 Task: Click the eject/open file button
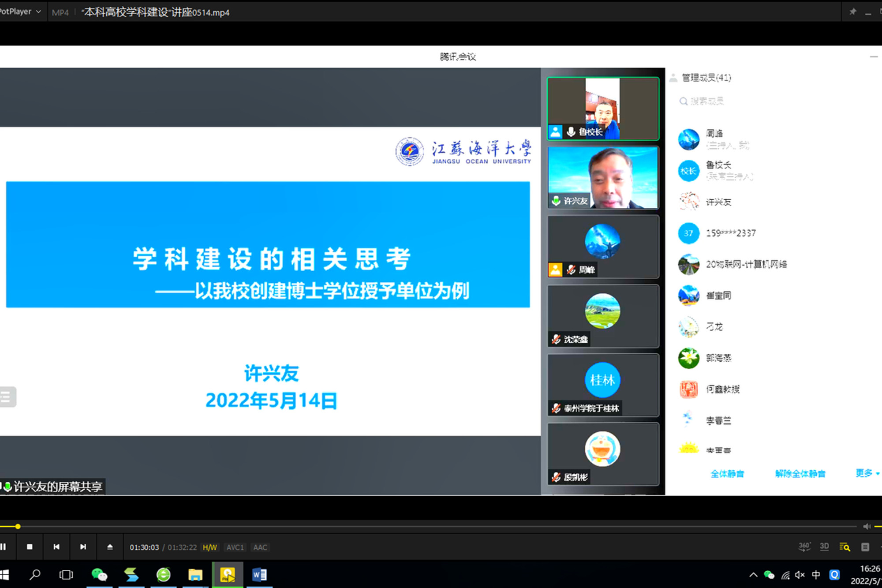(x=110, y=547)
